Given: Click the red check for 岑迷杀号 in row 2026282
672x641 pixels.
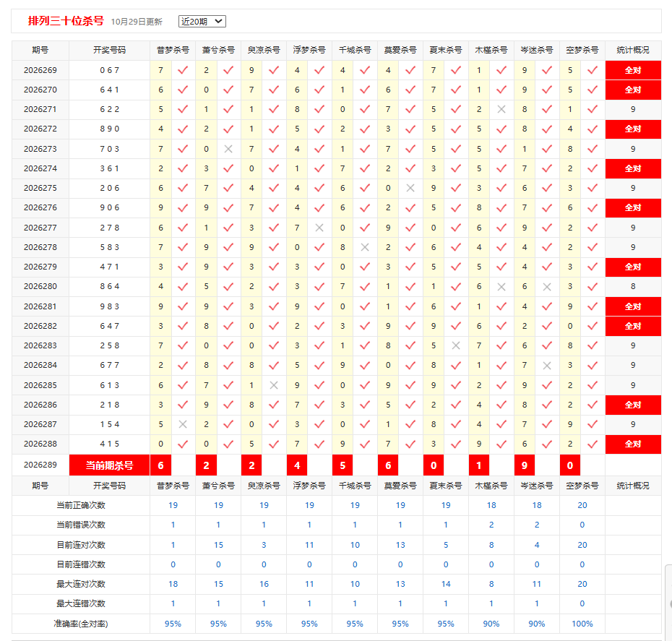Looking at the screenshot, I should point(547,326).
